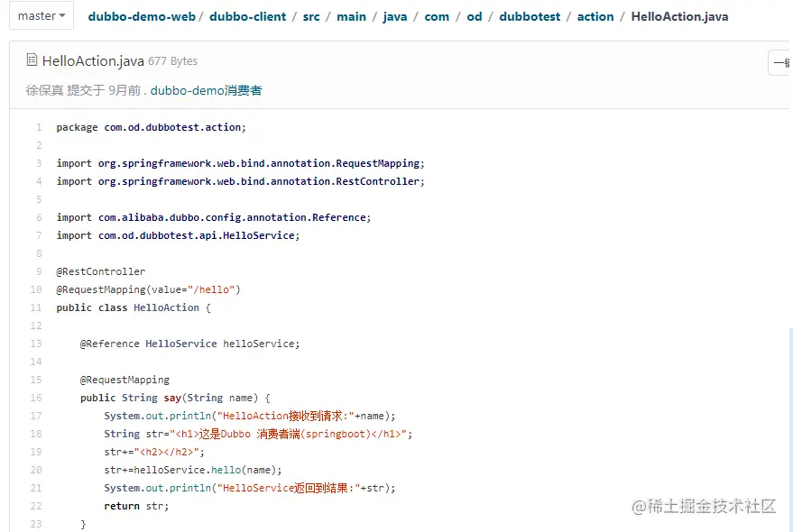Click the com.alibaba.dubbo Reference import line
The height and width of the screenshot is (532, 793).
214,217
